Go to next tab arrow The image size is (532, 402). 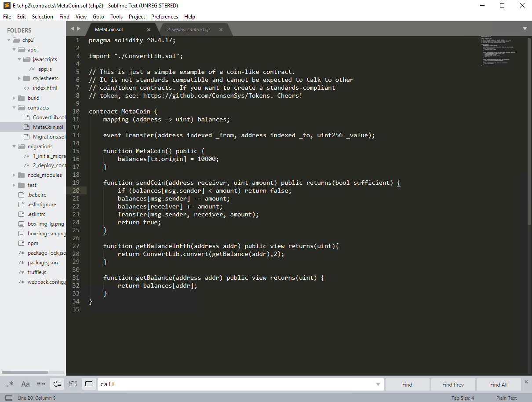(x=79, y=29)
